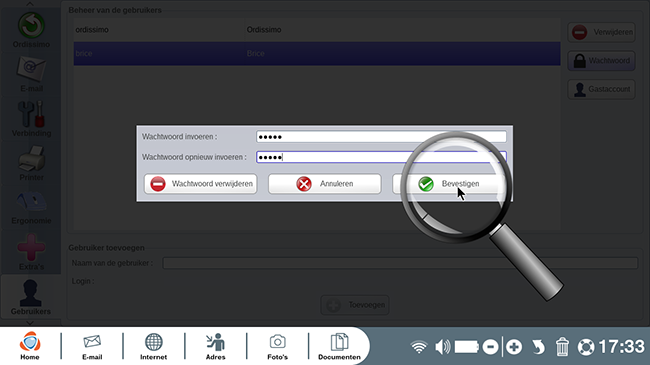Screen dimensions: 650x365
Task: Open E-mail envelope in taskbar
Action: point(92,346)
